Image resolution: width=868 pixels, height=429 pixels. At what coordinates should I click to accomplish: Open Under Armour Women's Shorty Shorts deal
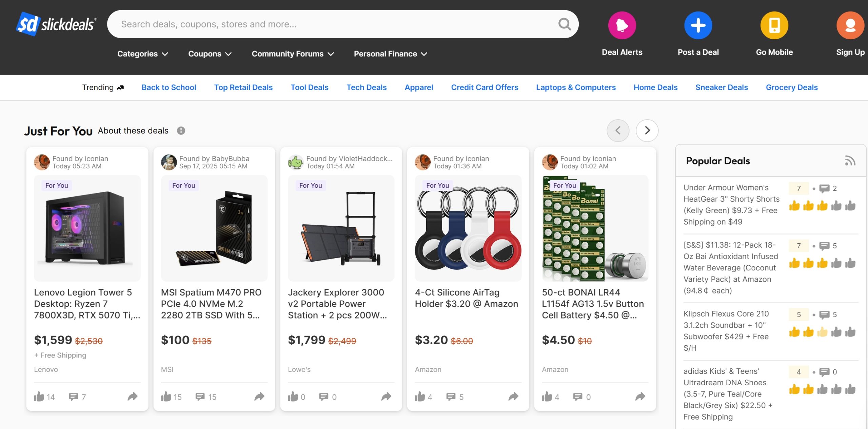click(x=731, y=205)
